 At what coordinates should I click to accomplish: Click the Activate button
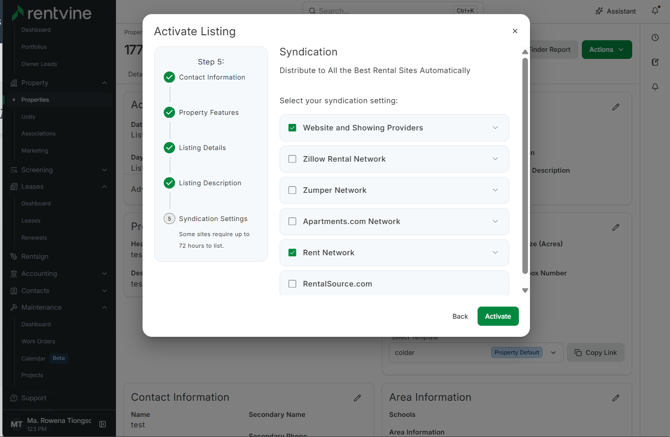(498, 316)
